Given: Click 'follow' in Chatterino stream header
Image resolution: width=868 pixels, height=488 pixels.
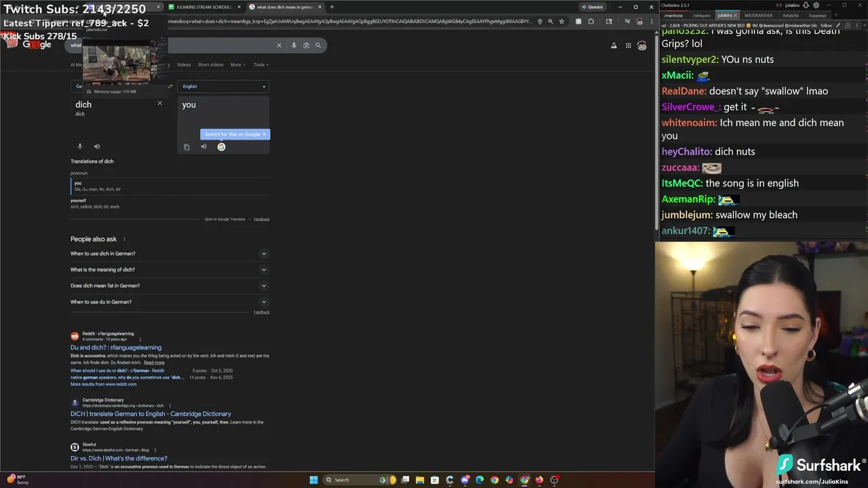Looking at the screenshot, I should click(x=826, y=25).
